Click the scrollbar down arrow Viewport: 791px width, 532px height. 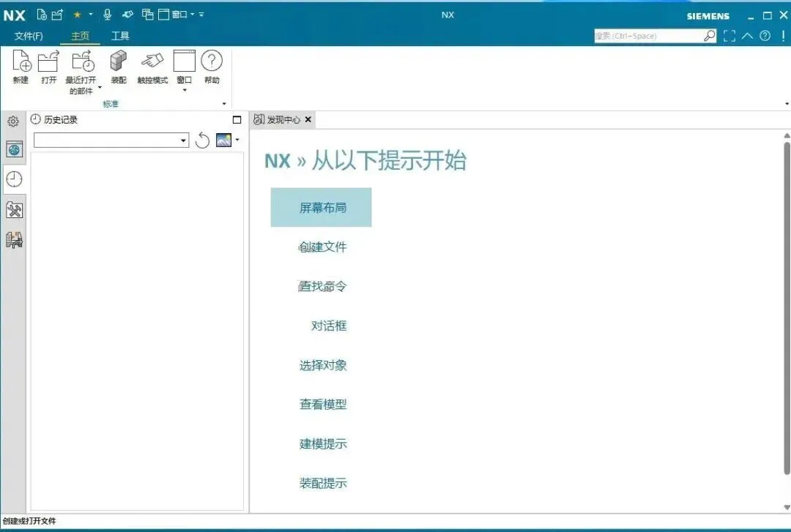tap(787, 507)
